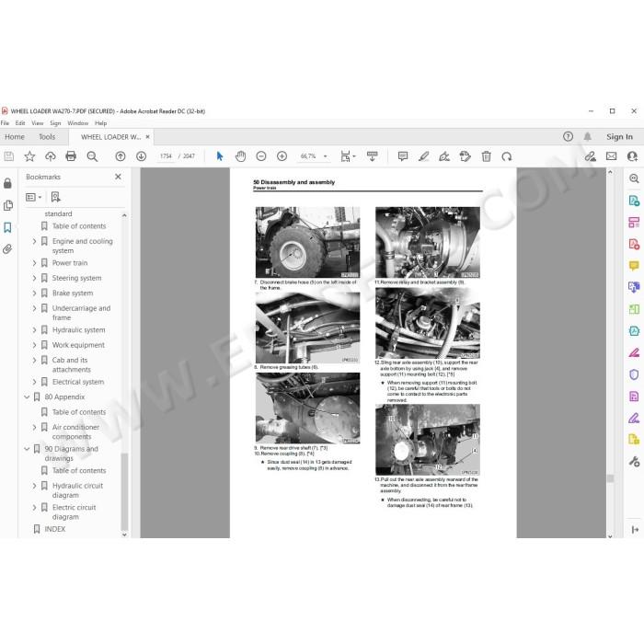Open bookmark options dropdown menu
The image size is (644, 644).
34,197
